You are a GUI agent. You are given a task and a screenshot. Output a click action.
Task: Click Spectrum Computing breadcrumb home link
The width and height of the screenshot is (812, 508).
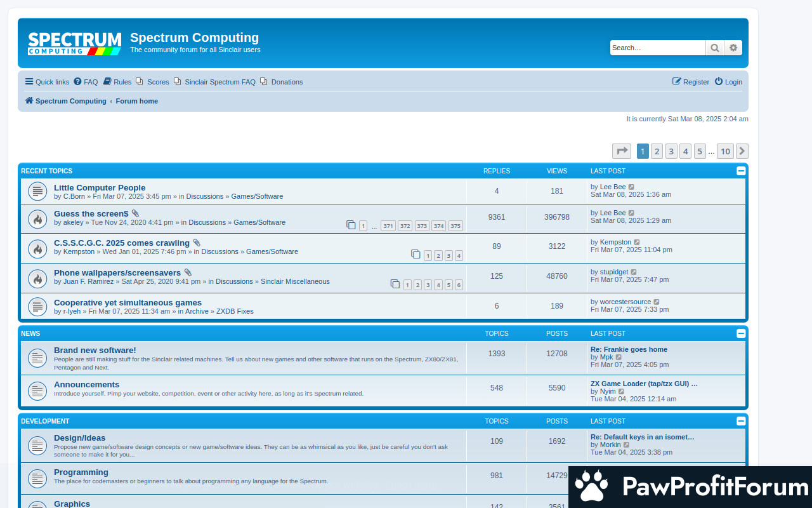(66, 101)
